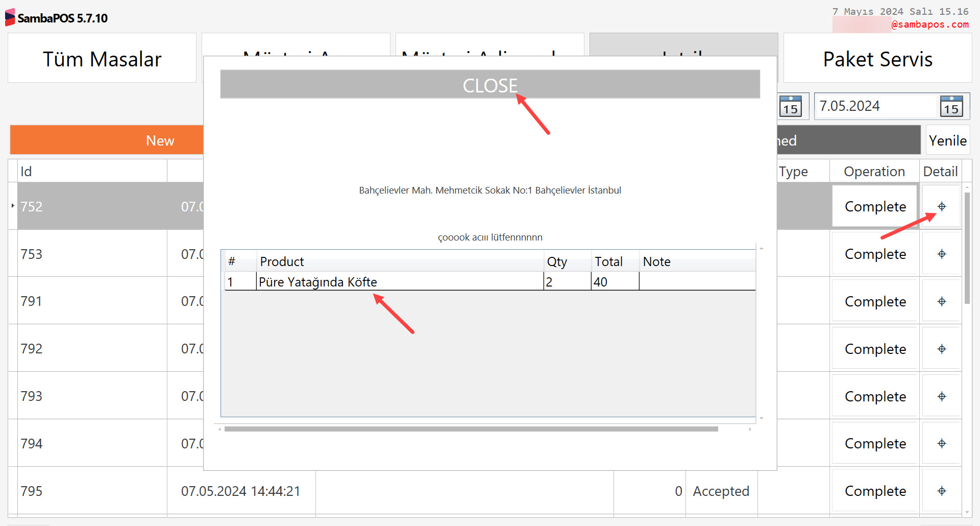
Task: Click the SambaPOS logo icon
Action: 10,17
